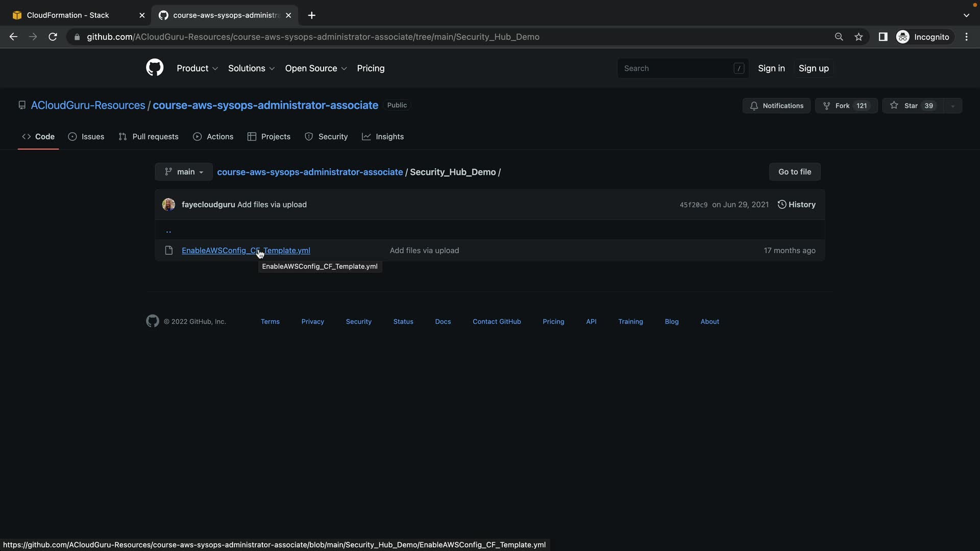
Task: Expand the main branch dropdown
Action: click(184, 172)
